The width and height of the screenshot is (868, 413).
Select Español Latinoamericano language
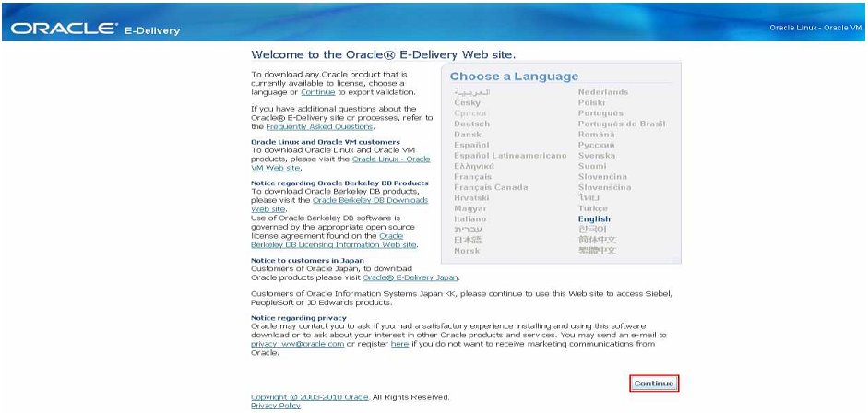click(x=510, y=156)
